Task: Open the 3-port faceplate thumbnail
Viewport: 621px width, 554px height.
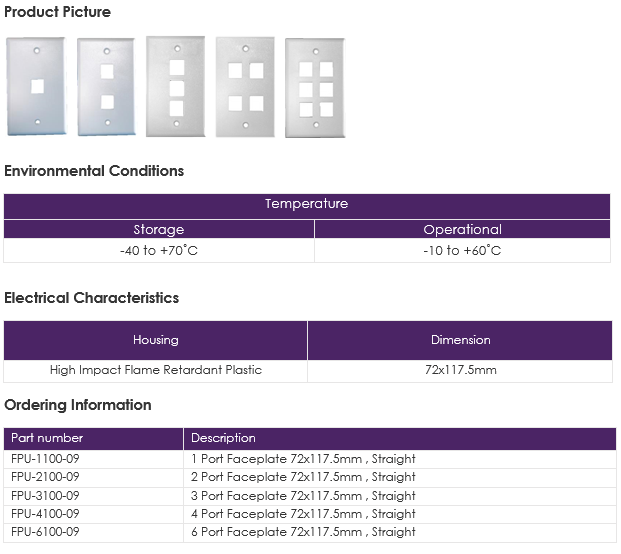Action: coord(175,86)
